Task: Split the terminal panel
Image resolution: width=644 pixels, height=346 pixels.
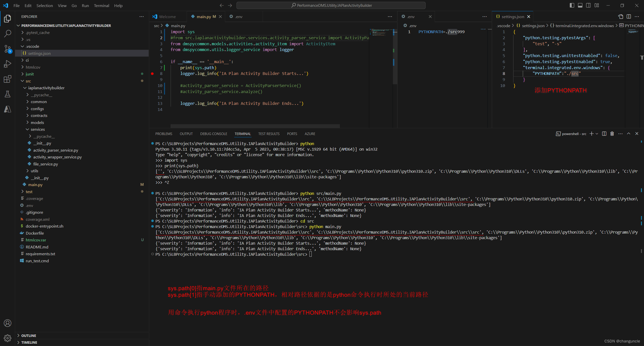Action: [x=604, y=134]
